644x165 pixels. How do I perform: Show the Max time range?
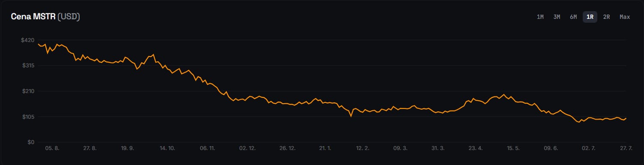pyautogui.click(x=625, y=17)
